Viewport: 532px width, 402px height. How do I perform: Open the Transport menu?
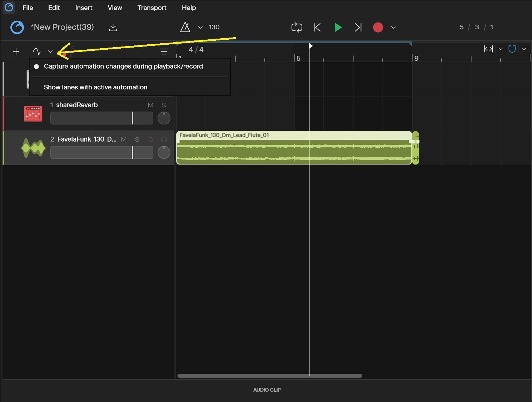point(152,8)
